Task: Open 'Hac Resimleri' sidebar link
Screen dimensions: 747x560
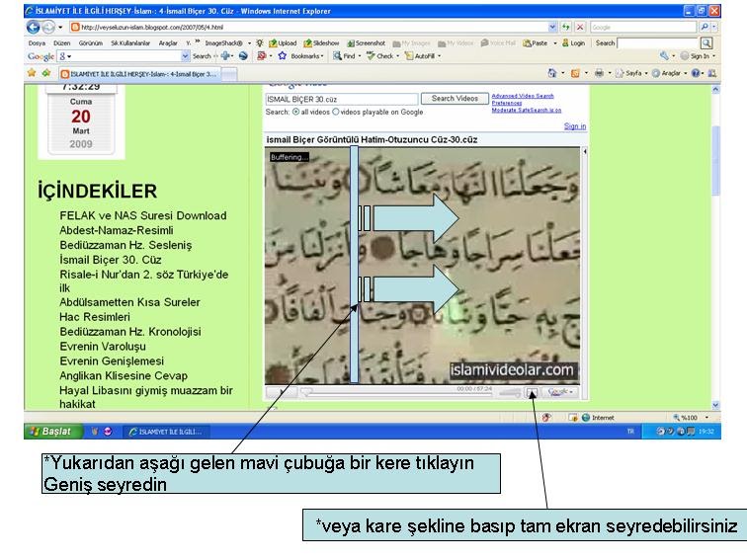Action: (95, 317)
